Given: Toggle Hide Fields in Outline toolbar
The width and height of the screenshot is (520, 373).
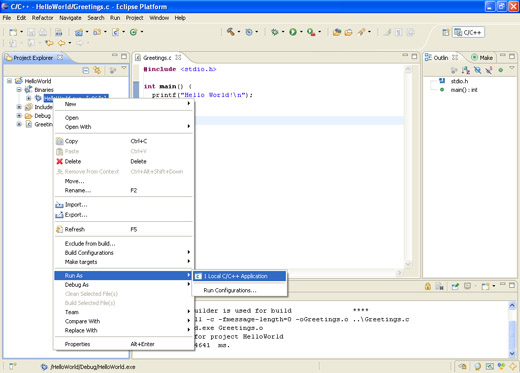Looking at the screenshot, I should 477,70.
